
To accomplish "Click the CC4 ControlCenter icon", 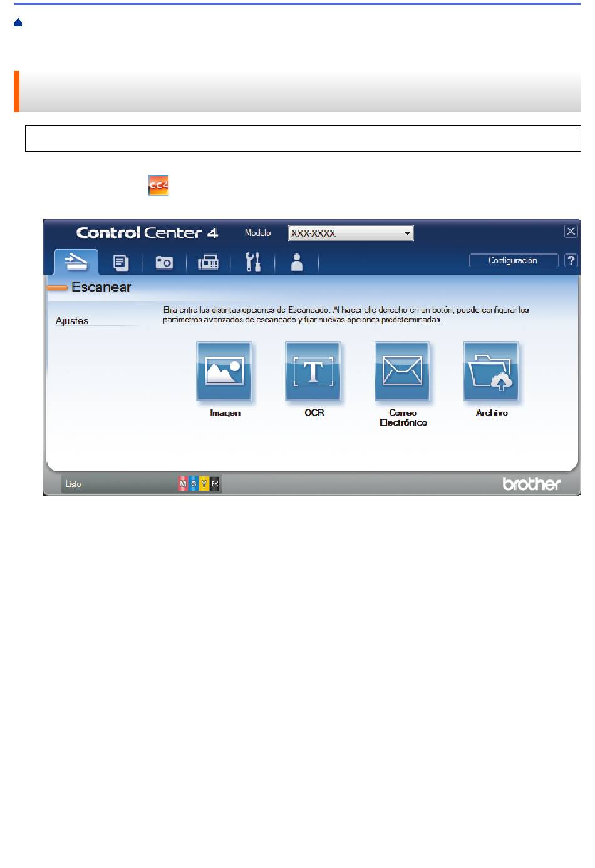I will [158, 185].
